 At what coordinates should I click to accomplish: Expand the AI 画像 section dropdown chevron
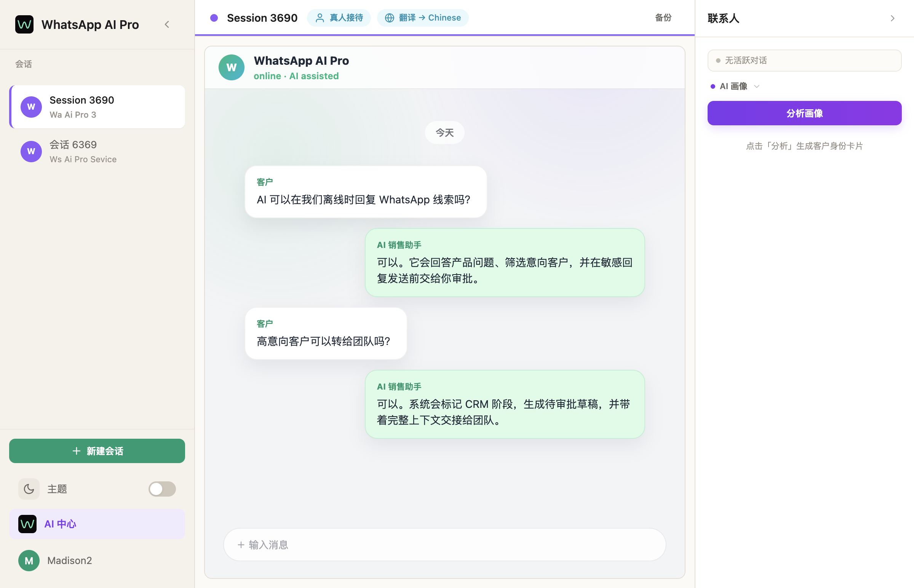pyautogui.click(x=757, y=86)
